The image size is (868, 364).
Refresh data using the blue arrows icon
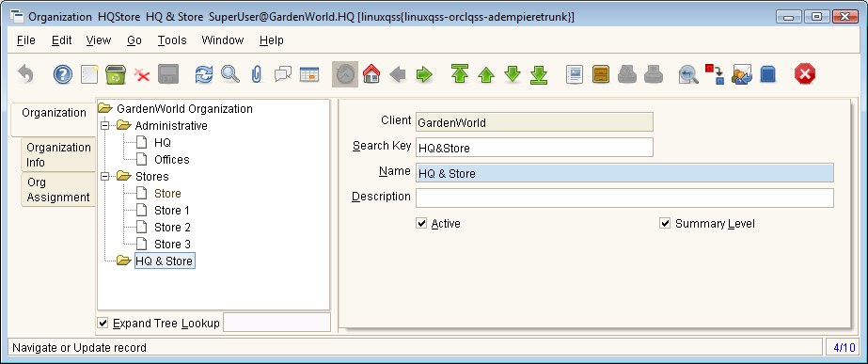pyautogui.click(x=204, y=73)
